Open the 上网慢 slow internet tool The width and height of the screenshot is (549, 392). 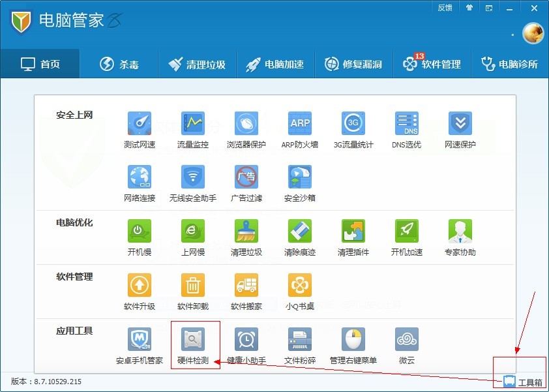click(x=193, y=238)
